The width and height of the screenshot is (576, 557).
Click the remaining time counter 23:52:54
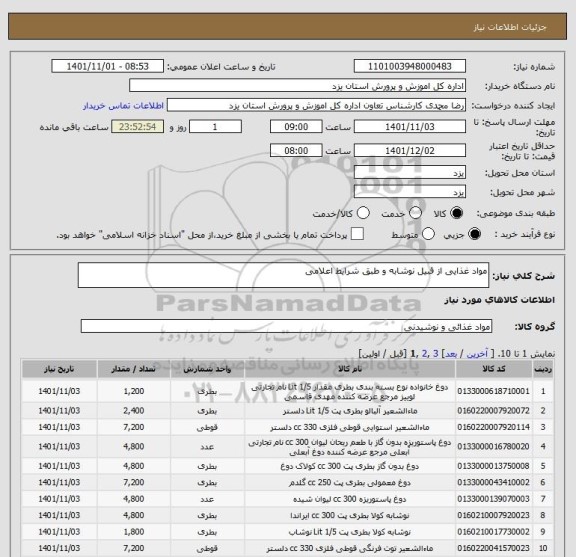[137, 127]
